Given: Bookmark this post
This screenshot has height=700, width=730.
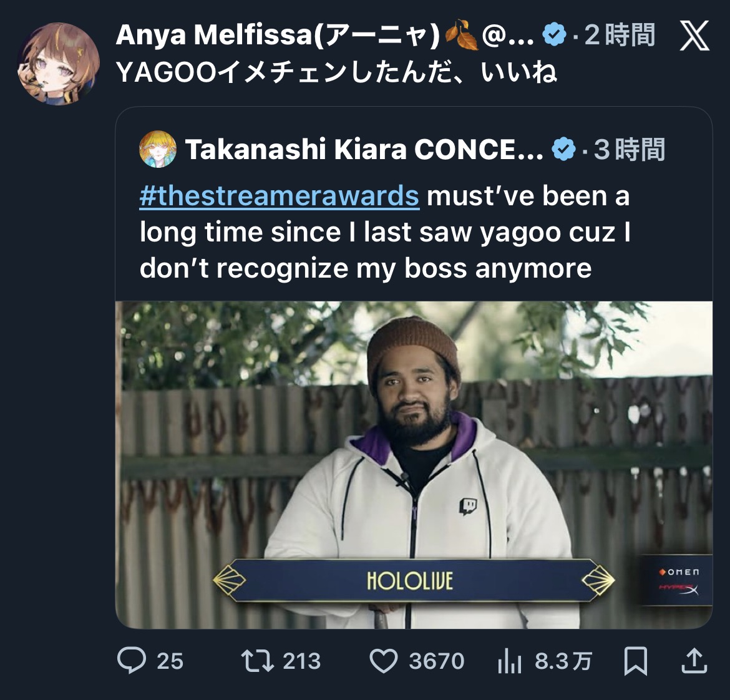Looking at the screenshot, I should tap(636, 661).
